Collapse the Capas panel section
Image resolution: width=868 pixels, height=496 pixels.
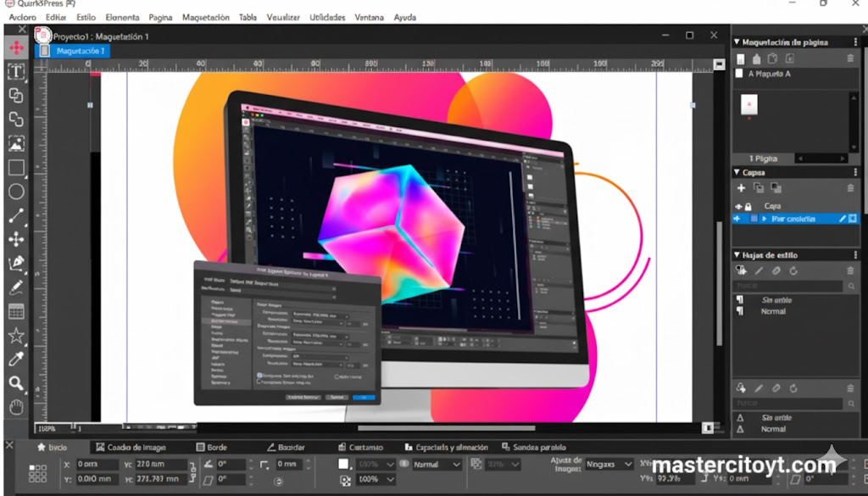tap(737, 172)
